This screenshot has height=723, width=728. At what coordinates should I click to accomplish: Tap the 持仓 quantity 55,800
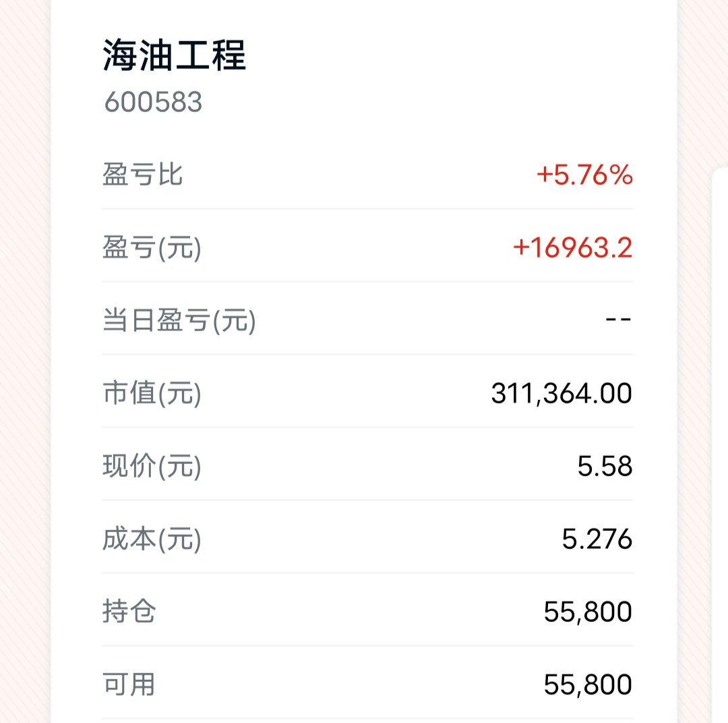(588, 612)
